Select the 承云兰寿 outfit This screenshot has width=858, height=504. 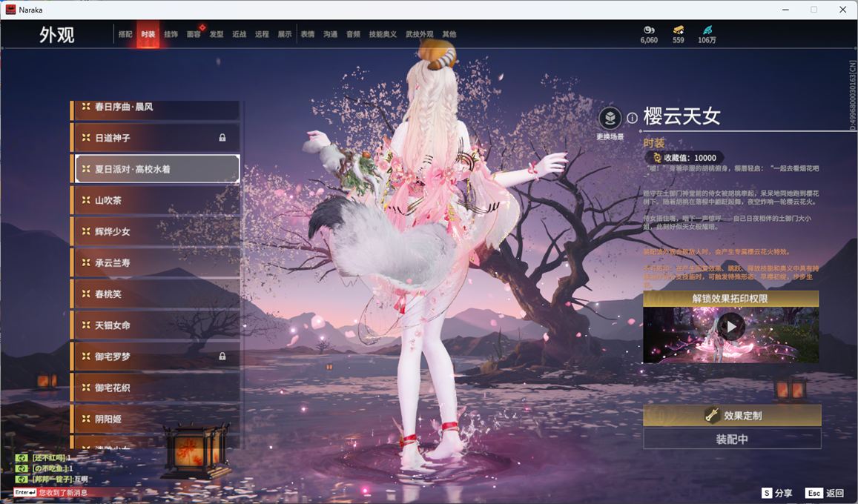[x=155, y=262]
